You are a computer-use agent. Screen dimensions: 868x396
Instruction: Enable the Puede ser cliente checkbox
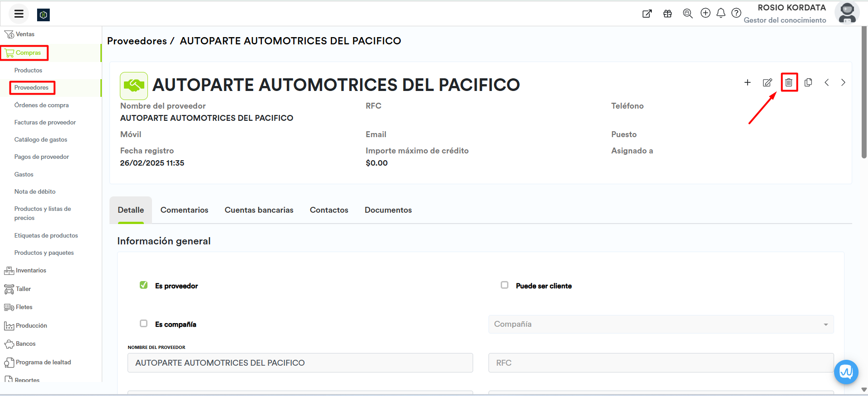[x=504, y=285]
